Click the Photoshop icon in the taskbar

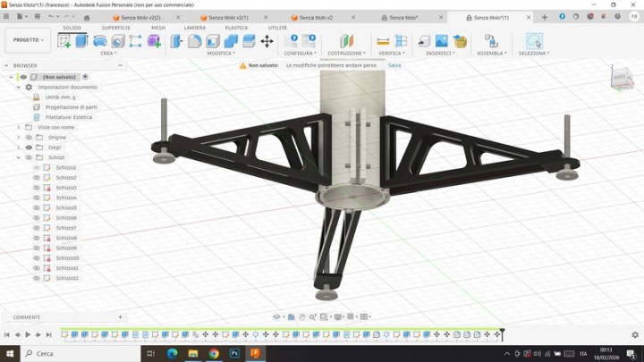234,354
